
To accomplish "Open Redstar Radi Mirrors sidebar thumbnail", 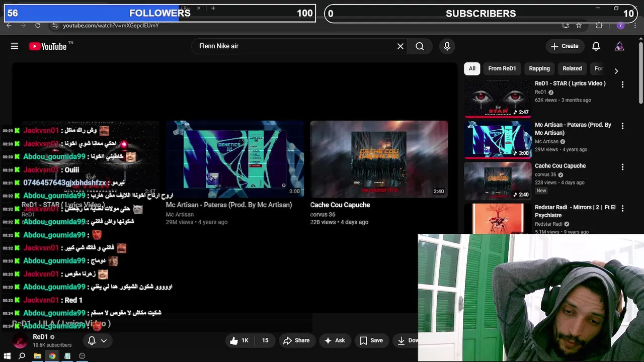I will (498, 219).
